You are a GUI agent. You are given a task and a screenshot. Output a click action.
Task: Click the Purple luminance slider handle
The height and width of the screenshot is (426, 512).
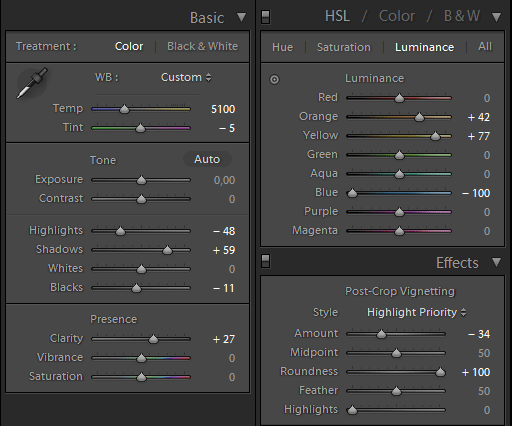tap(399, 212)
